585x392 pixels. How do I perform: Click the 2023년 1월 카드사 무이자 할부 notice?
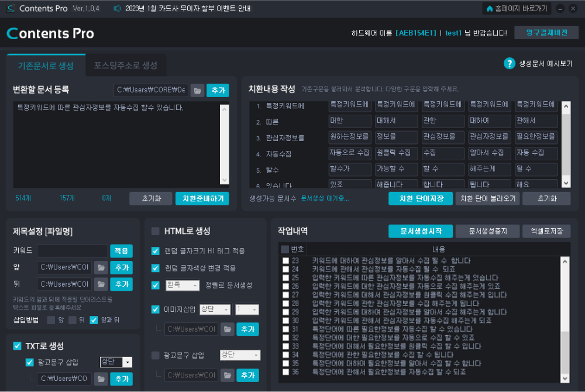point(188,8)
